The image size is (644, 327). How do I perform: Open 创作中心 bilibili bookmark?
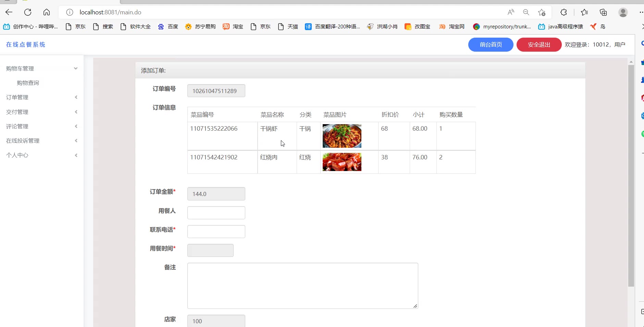point(30,27)
